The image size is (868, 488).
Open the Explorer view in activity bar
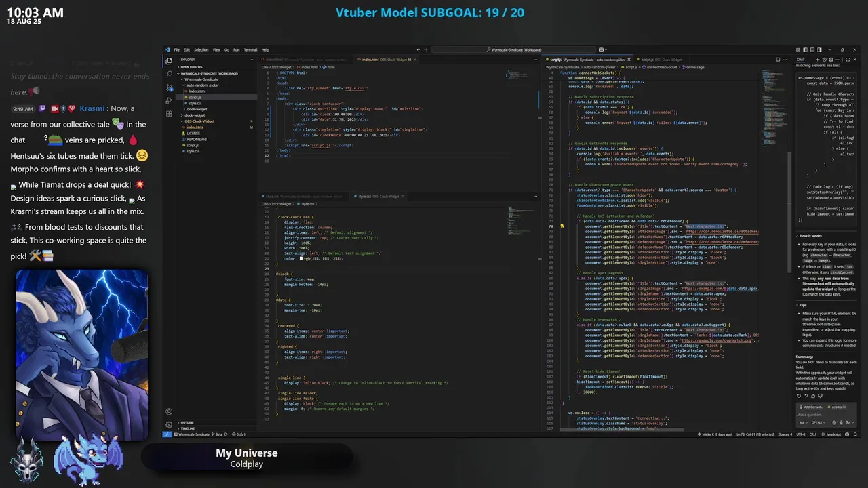click(x=169, y=61)
